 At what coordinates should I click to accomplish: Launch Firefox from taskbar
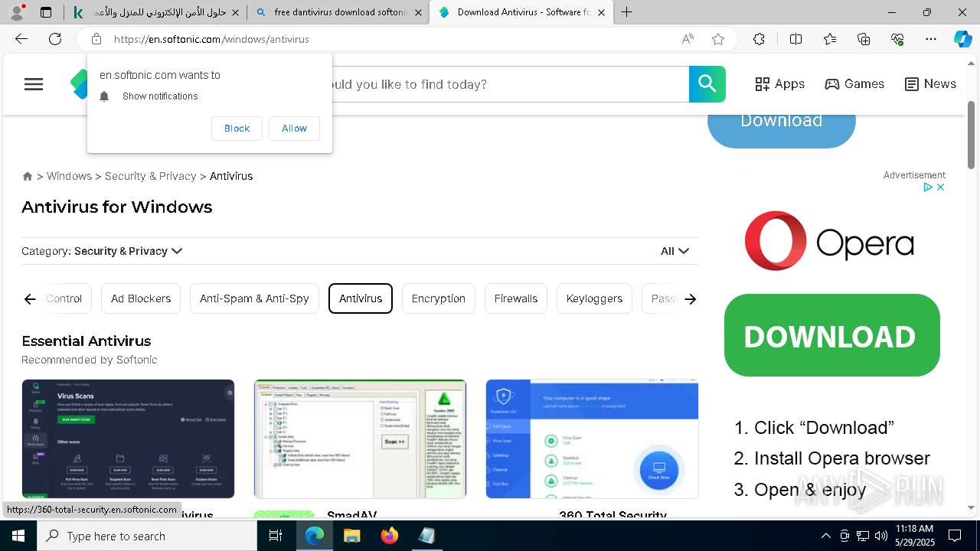390,536
